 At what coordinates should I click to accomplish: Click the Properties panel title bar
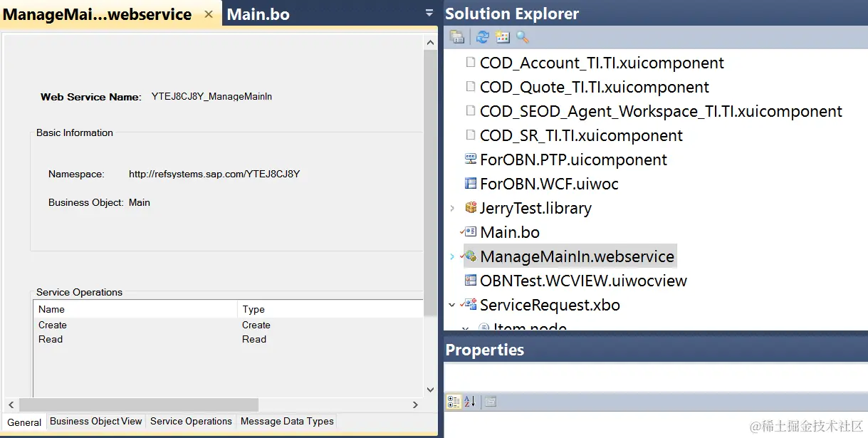pos(656,350)
